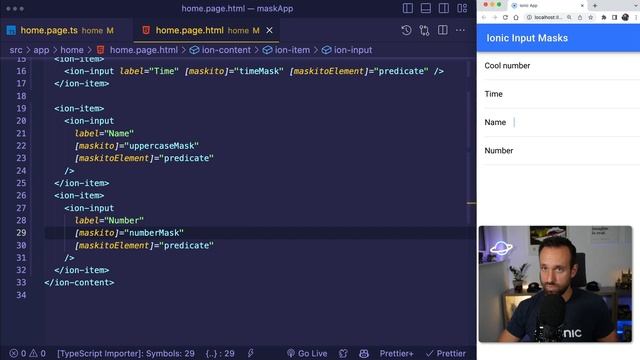Click the editor vertical scrollbar marker
640x360 pixels.
pyautogui.click(x=471, y=203)
